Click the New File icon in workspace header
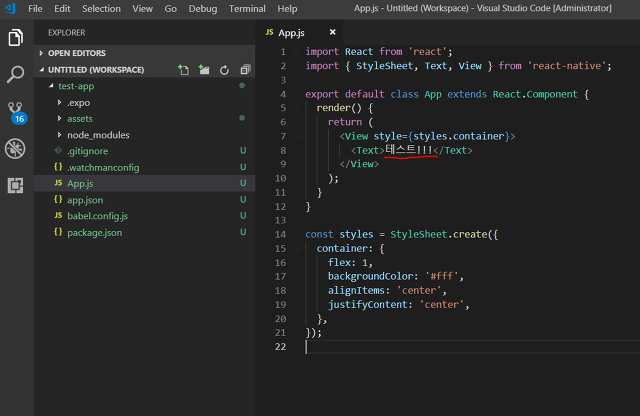640x416 pixels. pyautogui.click(x=184, y=70)
